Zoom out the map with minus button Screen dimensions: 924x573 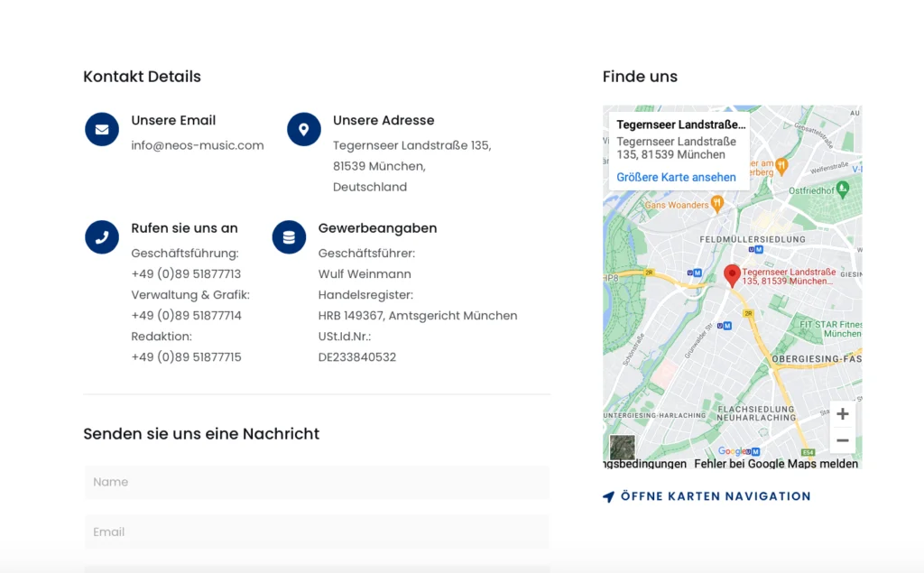(842, 440)
